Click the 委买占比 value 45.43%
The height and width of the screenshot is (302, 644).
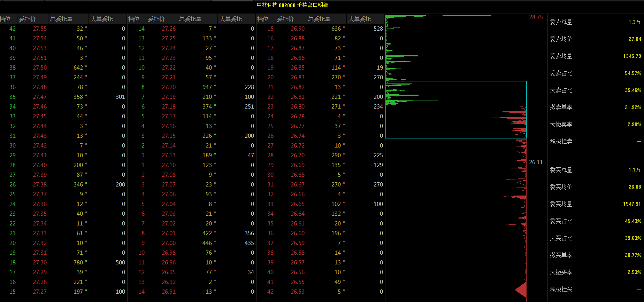point(633,221)
